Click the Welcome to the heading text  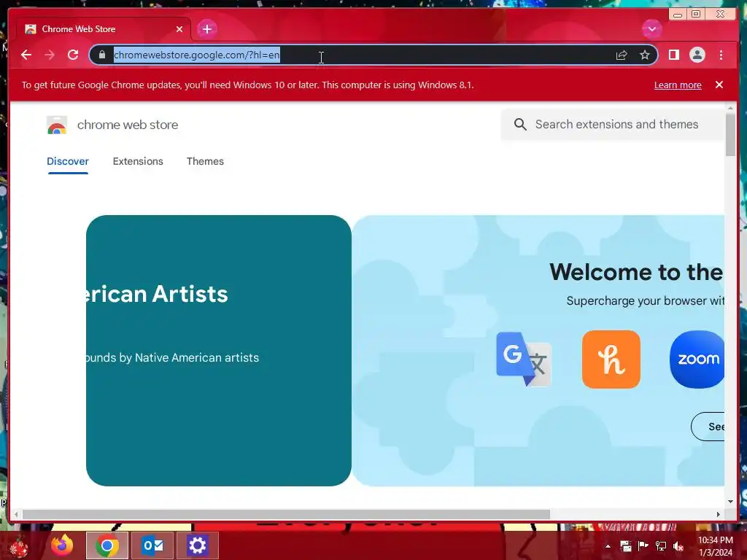tap(636, 273)
